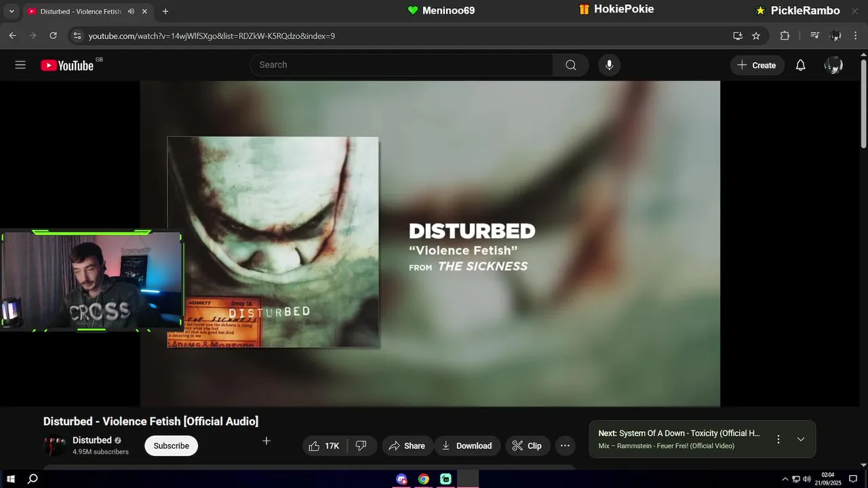Open the green app in the taskbar
868x488 pixels.
(x=446, y=479)
